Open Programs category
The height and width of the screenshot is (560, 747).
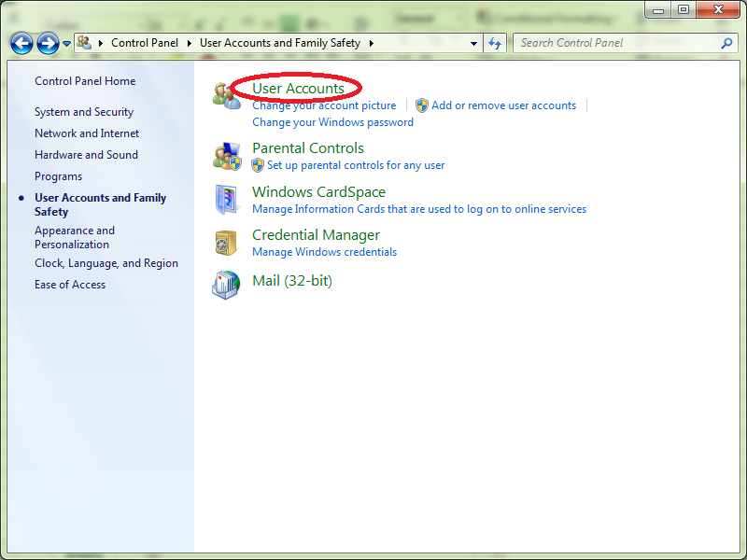point(58,176)
